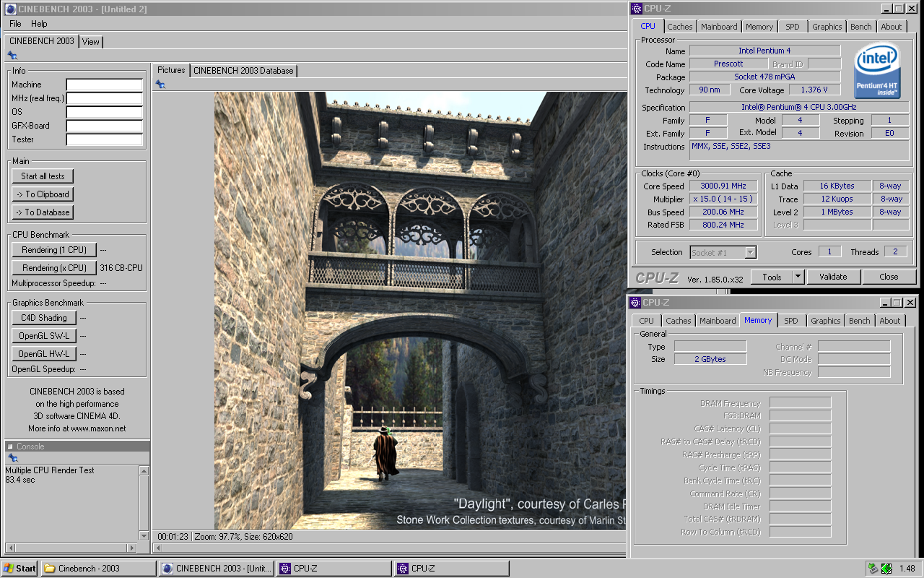Run C4D Shading benchmark
This screenshot has height=578, width=924.
pyautogui.click(x=44, y=318)
